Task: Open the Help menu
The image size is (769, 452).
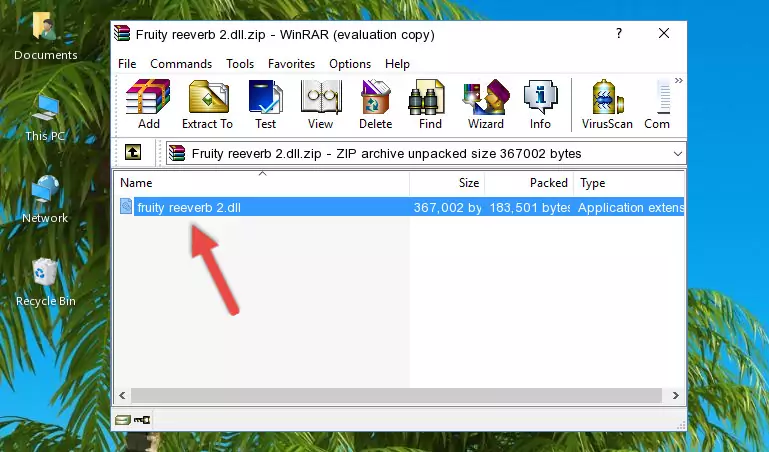Action: tap(397, 64)
